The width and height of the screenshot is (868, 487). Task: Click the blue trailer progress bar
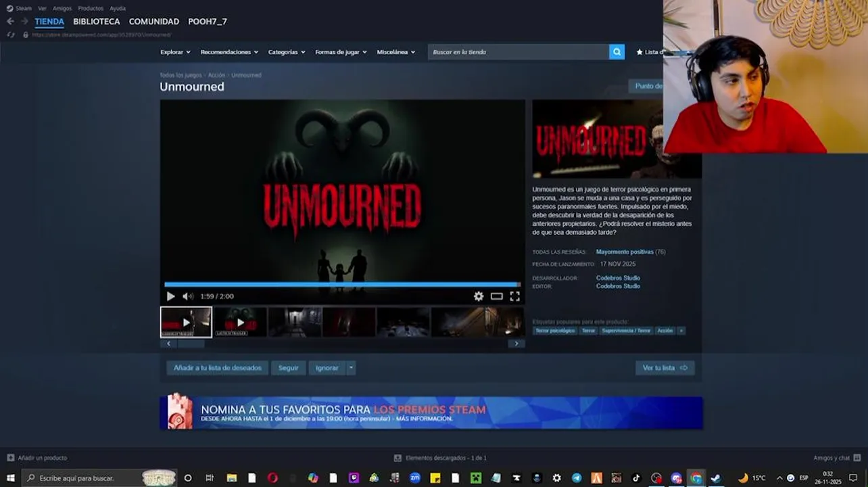[x=342, y=285]
